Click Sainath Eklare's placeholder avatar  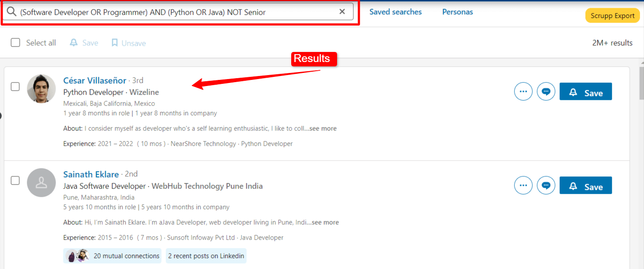41,183
